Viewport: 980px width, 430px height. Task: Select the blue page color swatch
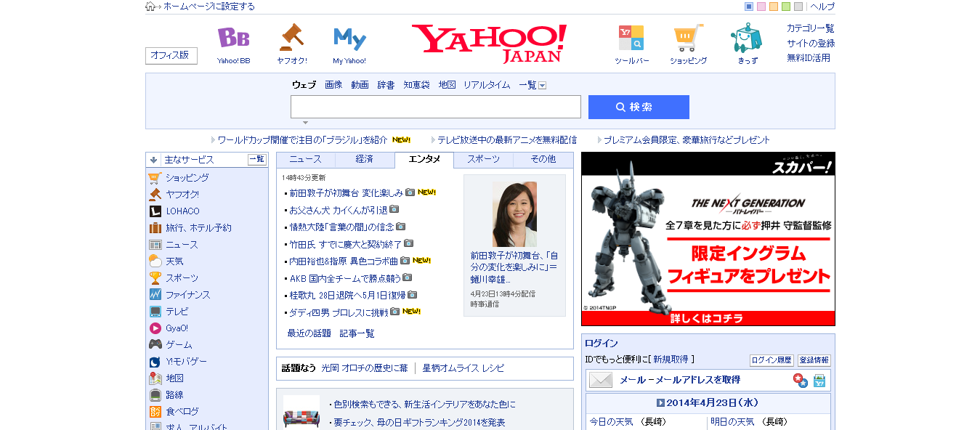pos(749,7)
